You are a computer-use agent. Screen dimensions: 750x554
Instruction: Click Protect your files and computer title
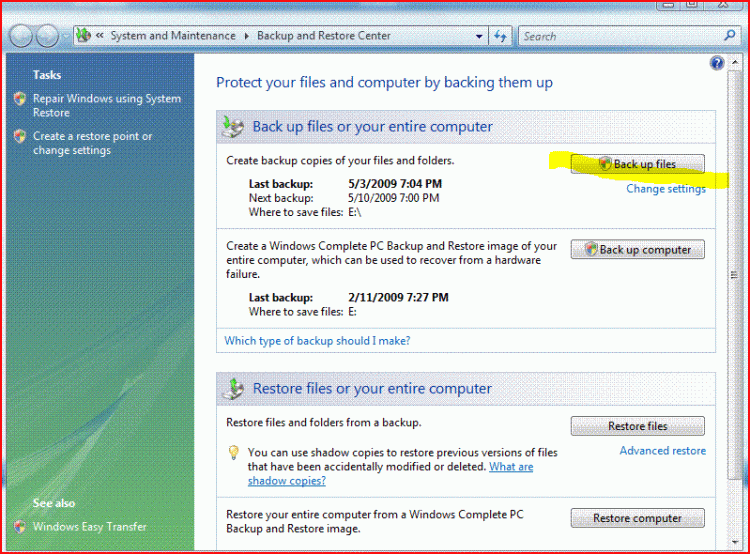385,83
